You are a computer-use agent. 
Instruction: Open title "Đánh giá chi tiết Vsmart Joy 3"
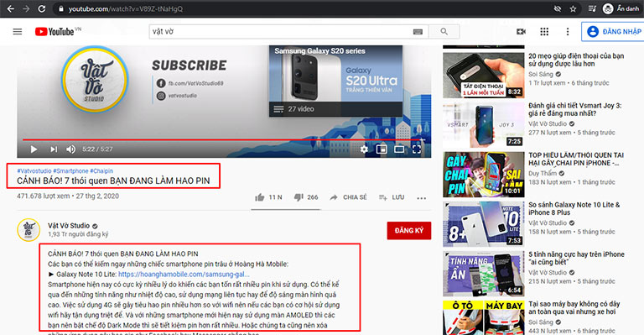[x=575, y=109]
